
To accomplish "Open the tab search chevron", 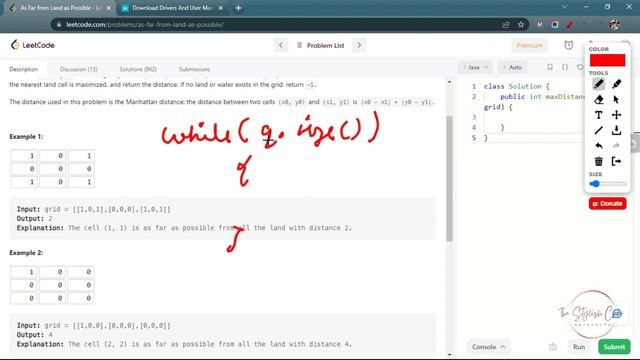I will (564, 7).
